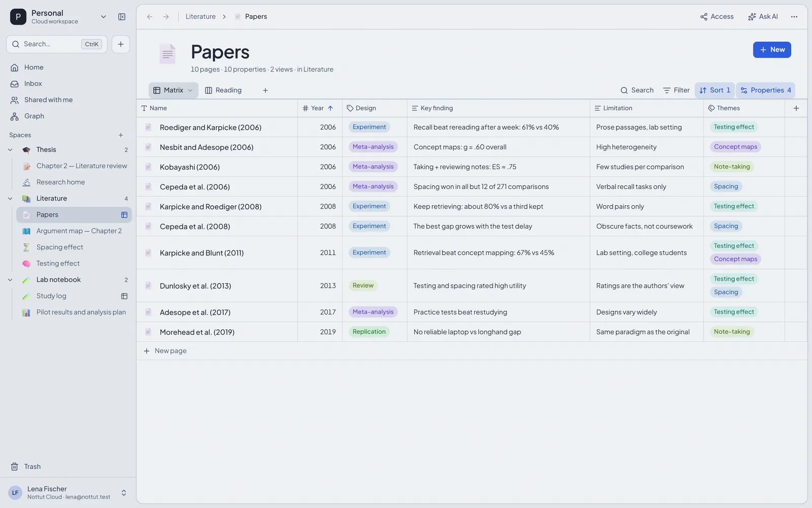Click Review tag in Dunlosky row
812x508 pixels.
point(363,285)
